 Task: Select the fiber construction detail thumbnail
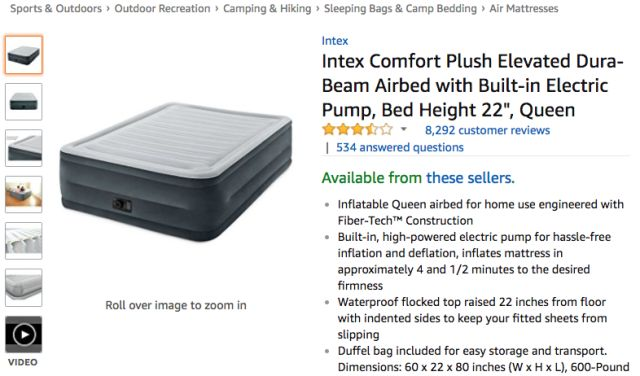24,241
